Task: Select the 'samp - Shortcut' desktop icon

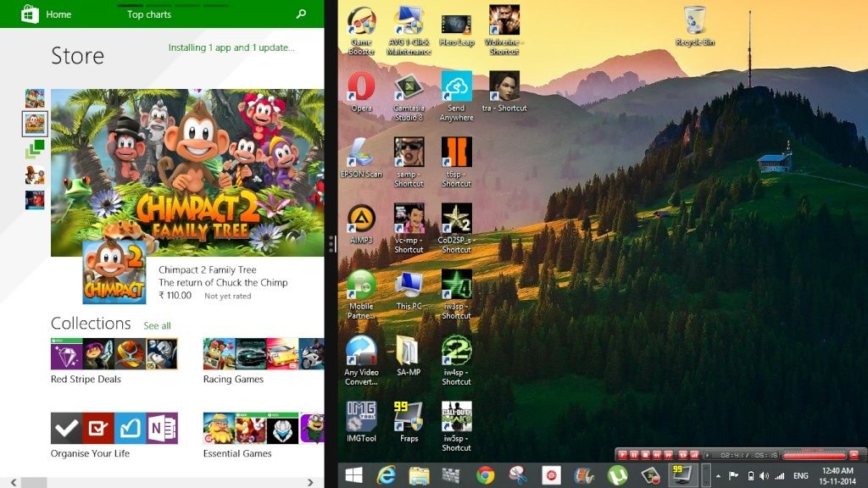Action: (x=409, y=163)
